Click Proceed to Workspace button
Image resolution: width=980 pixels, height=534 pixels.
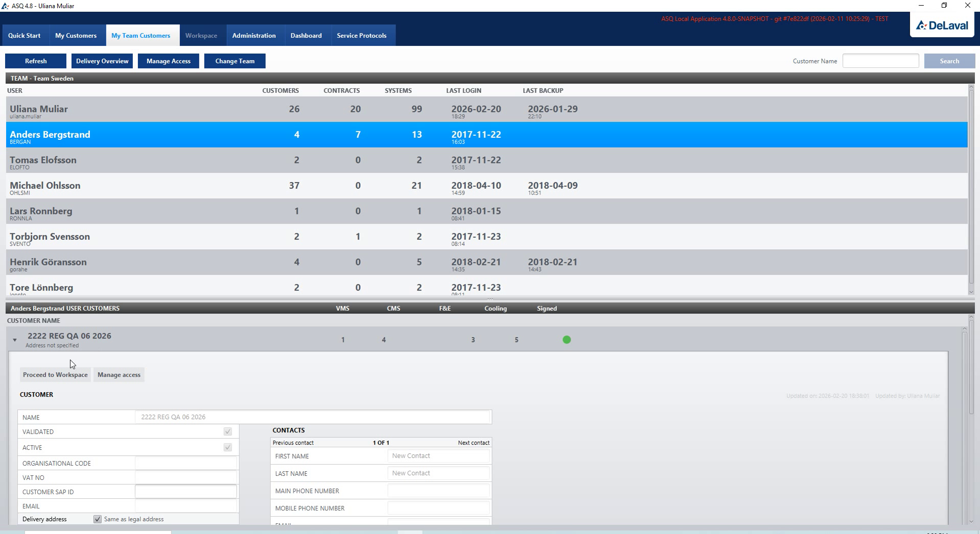pos(55,375)
